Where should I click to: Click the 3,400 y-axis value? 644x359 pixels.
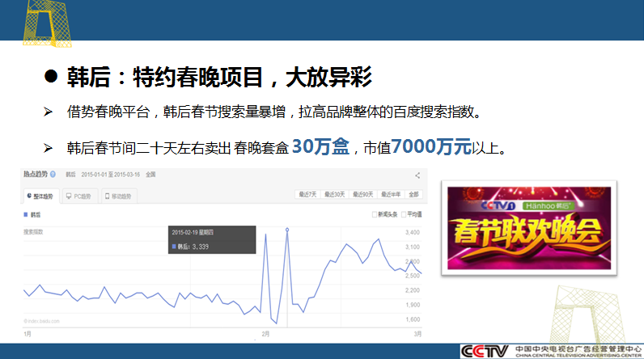(413, 232)
